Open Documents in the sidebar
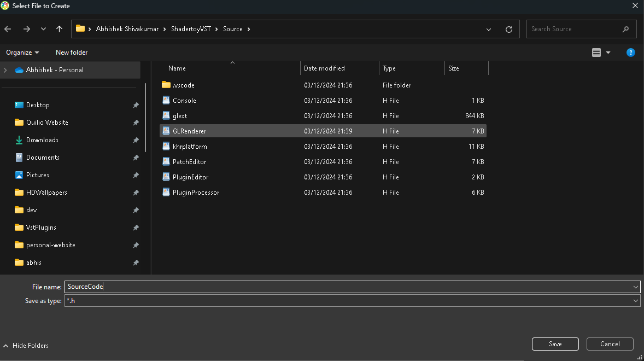 [42, 158]
